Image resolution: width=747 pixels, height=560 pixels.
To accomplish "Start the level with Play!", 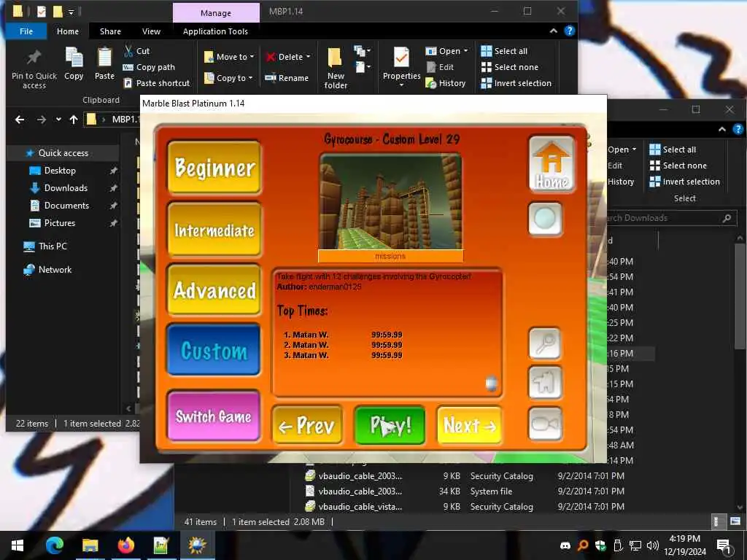I will click(x=390, y=425).
